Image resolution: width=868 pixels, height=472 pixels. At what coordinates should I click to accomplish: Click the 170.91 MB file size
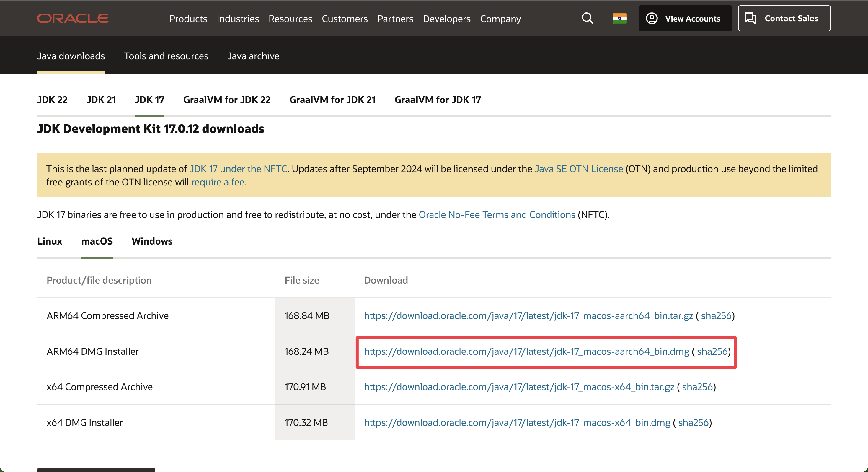point(305,387)
